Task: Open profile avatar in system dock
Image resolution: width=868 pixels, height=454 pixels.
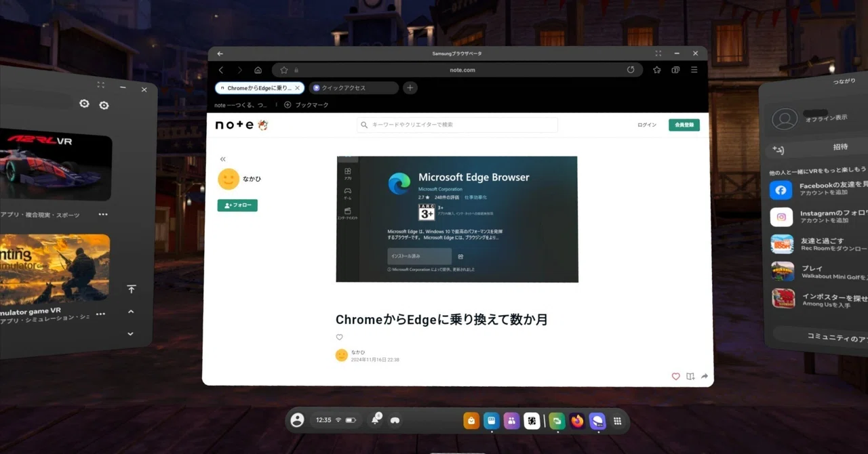Action: (x=297, y=420)
